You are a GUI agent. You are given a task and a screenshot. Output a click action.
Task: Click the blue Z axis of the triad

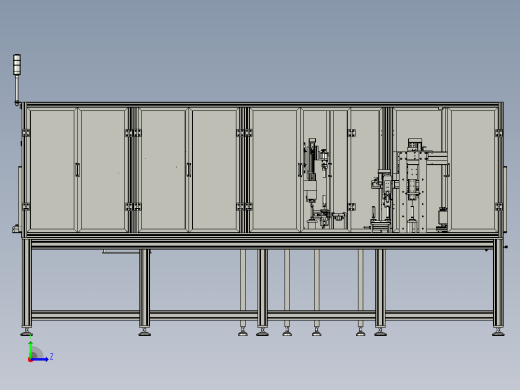click(x=39, y=359)
